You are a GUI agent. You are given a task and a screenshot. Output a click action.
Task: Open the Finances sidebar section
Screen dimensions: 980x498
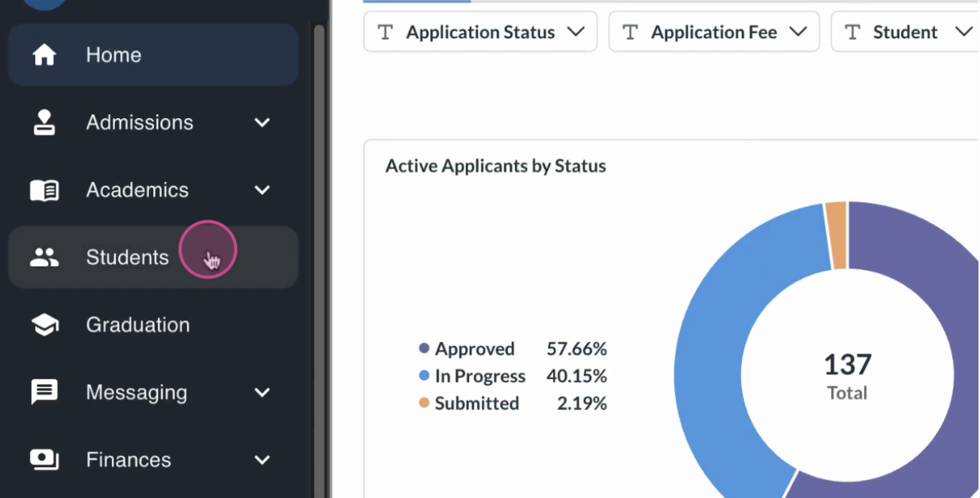coord(153,460)
